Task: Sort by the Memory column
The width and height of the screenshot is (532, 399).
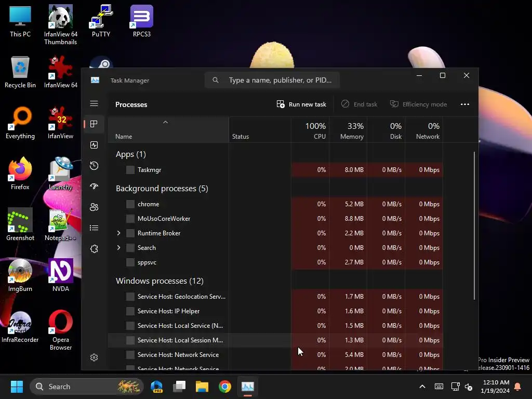Action: click(x=348, y=130)
